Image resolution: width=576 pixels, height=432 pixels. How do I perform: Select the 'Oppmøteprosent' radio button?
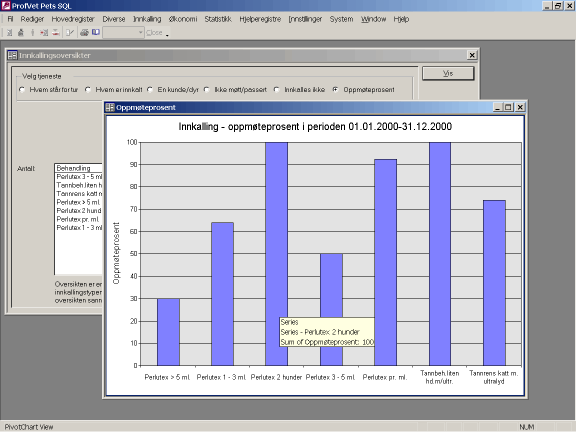tap(335, 90)
